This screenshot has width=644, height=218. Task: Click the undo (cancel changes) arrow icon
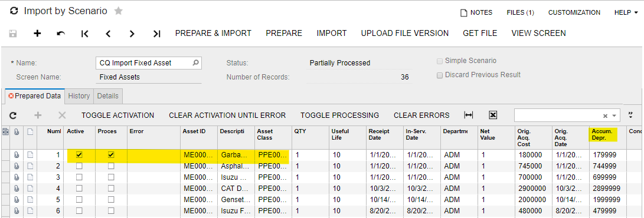(x=61, y=34)
